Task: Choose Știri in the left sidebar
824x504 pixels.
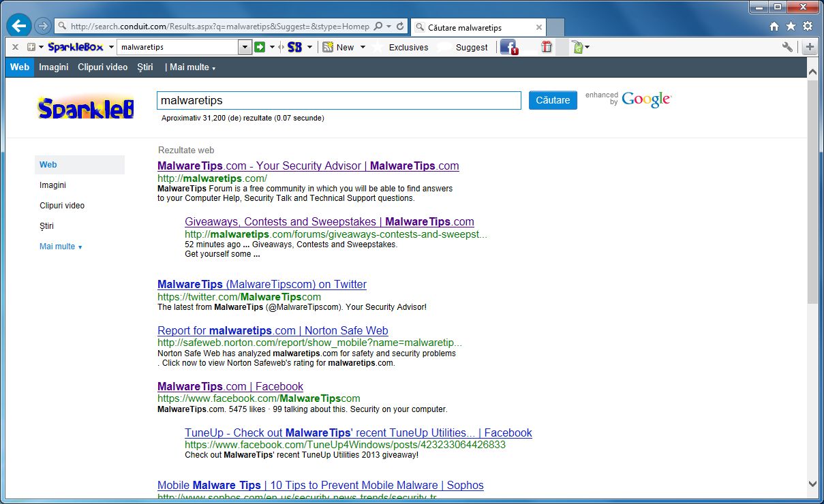Action: click(x=46, y=226)
